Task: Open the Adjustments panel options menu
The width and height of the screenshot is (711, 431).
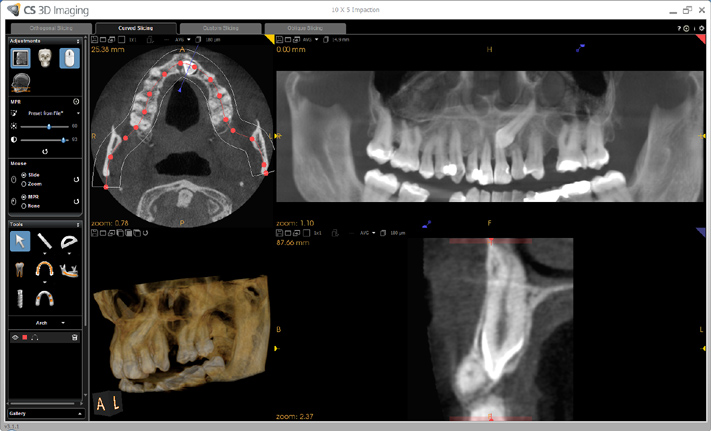Action: pos(78,41)
